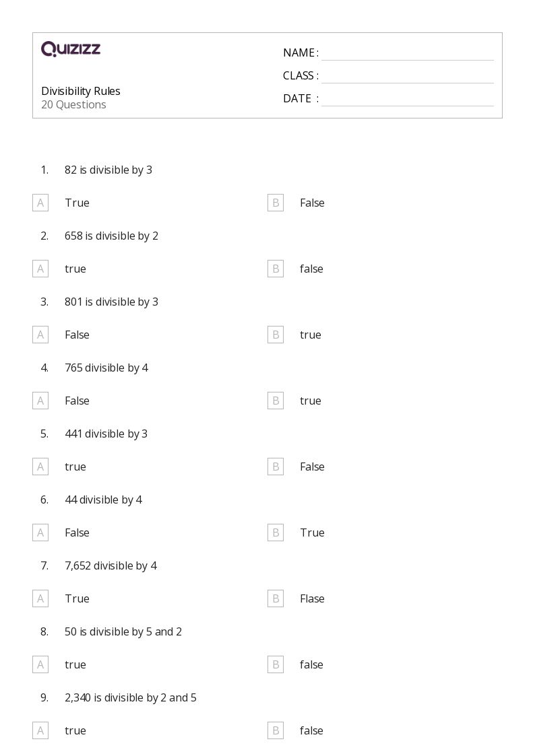Click the Divisibility Rules title
Screen dimensions: 535x756
pos(81,91)
